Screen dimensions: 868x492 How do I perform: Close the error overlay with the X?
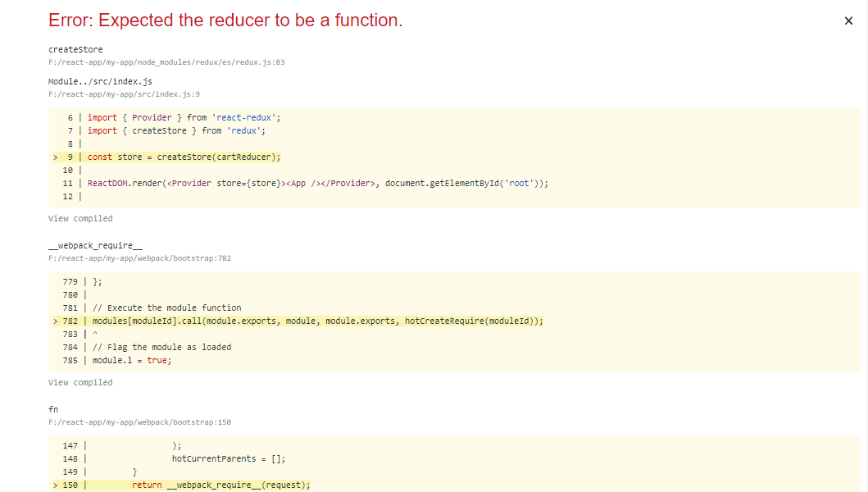tap(848, 20)
